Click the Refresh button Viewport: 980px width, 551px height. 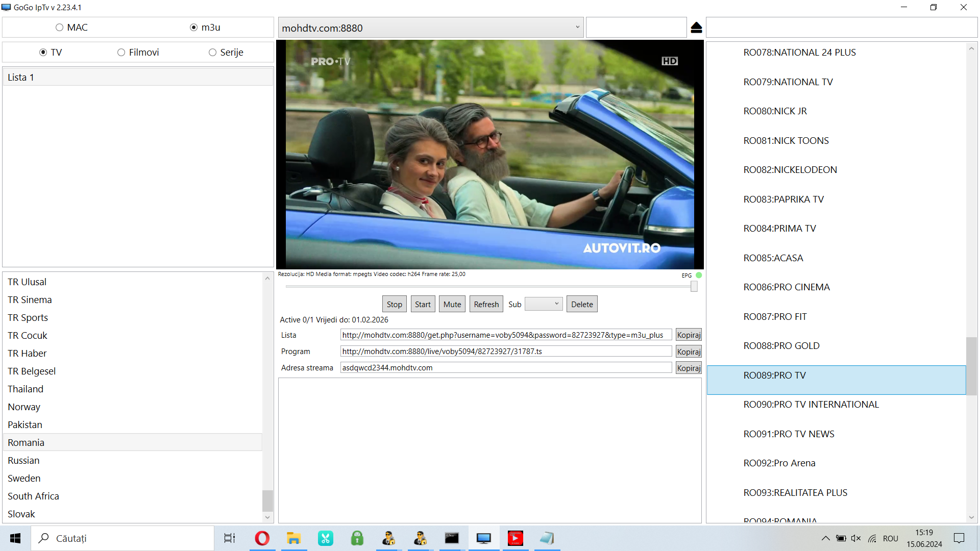pos(486,304)
